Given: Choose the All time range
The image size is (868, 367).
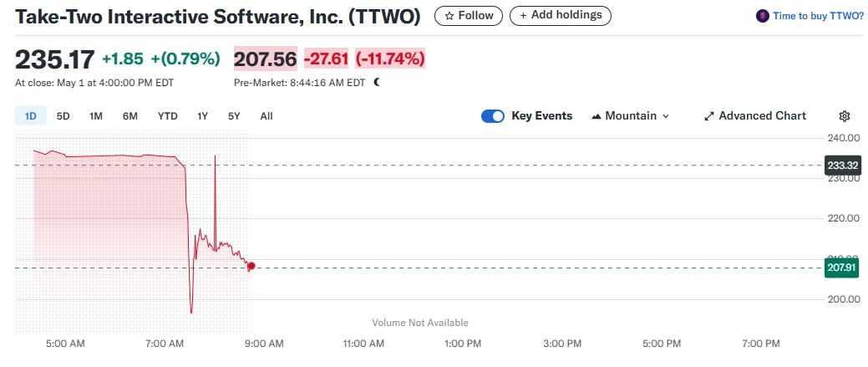Looking at the screenshot, I should point(266,116).
